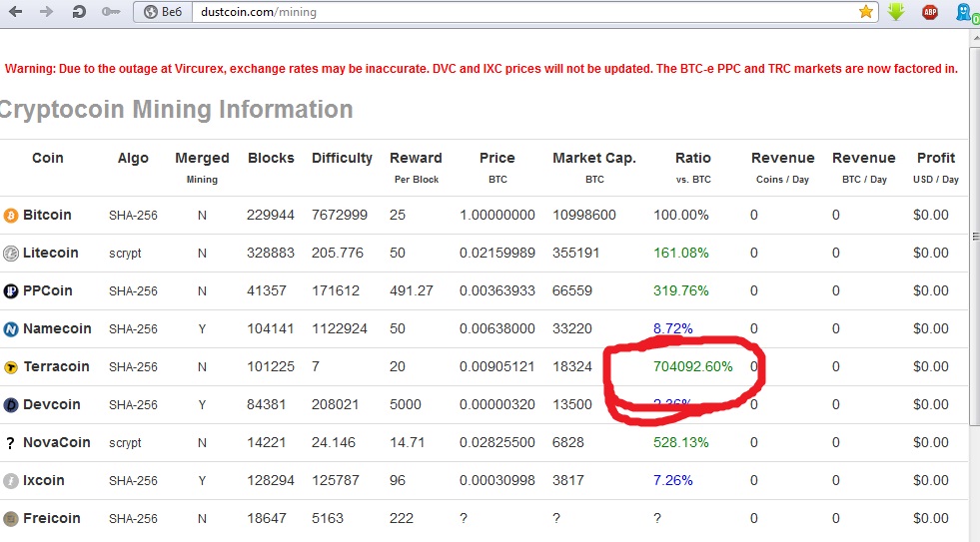This screenshot has width=980, height=542.
Task: Sort by the Market Cap. header
Action: point(594,168)
